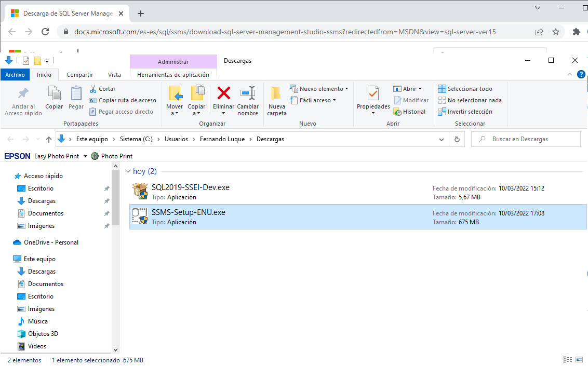Click No seleccionar nada
This screenshot has width=588, height=366.
click(x=470, y=100)
